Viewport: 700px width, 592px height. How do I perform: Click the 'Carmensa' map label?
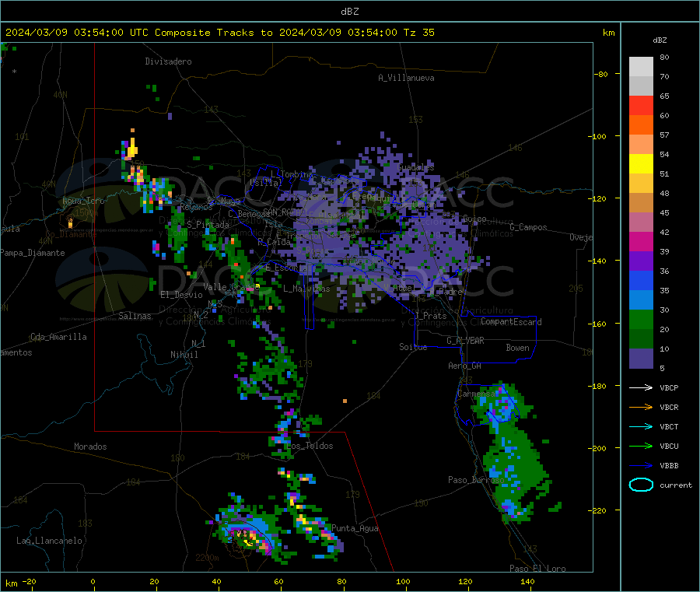(476, 394)
